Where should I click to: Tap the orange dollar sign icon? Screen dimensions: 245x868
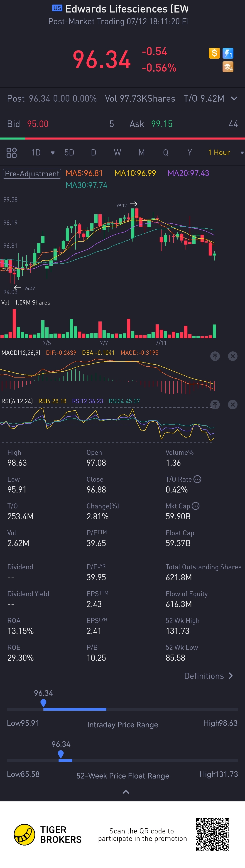pos(214,53)
